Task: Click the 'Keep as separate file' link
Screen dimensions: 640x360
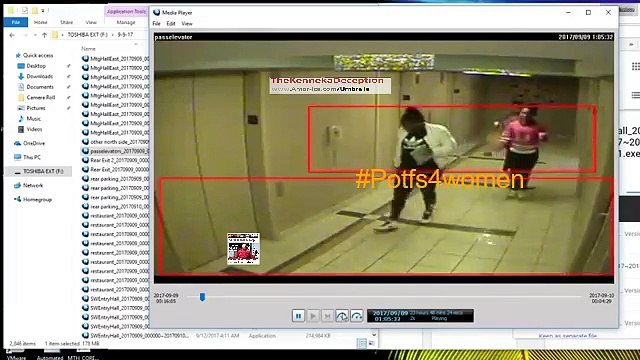Action: (567, 336)
